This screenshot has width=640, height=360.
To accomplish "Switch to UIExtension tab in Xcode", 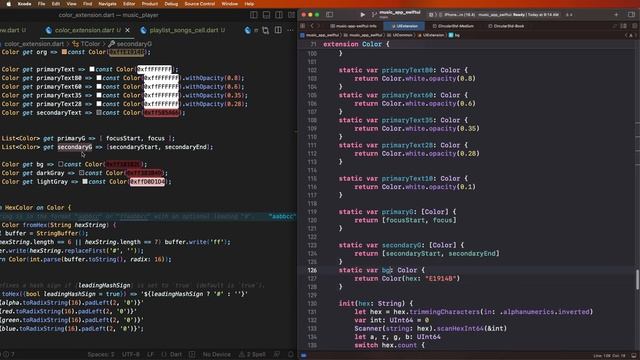I will [404, 26].
